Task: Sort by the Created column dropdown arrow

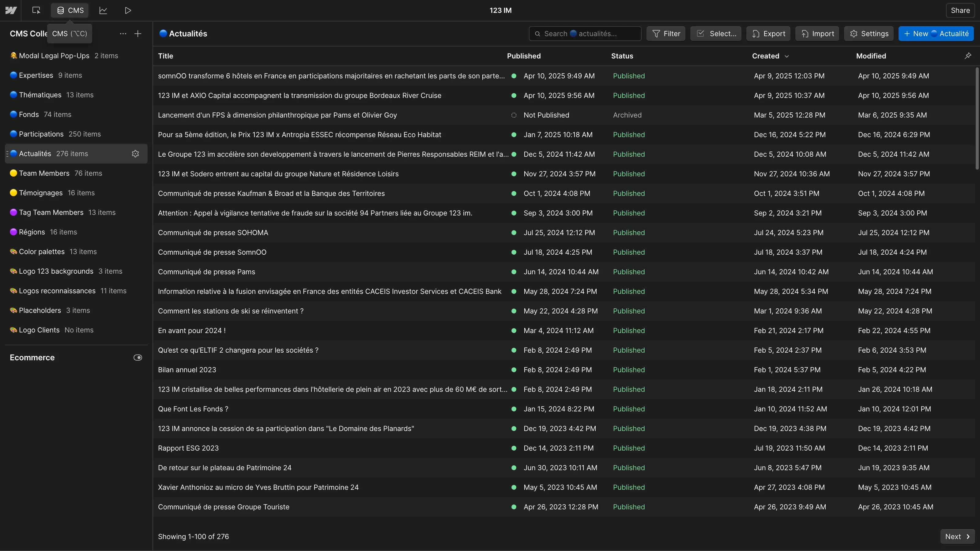Action: 787,56
